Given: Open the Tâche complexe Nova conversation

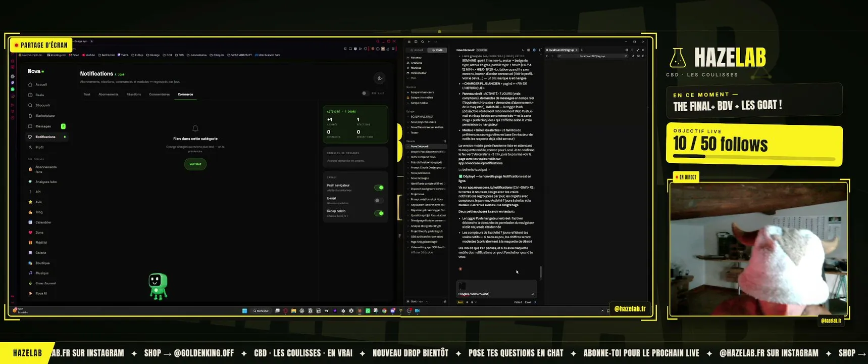Looking at the screenshot, I should pyautogui.click(x=427, y=157).
